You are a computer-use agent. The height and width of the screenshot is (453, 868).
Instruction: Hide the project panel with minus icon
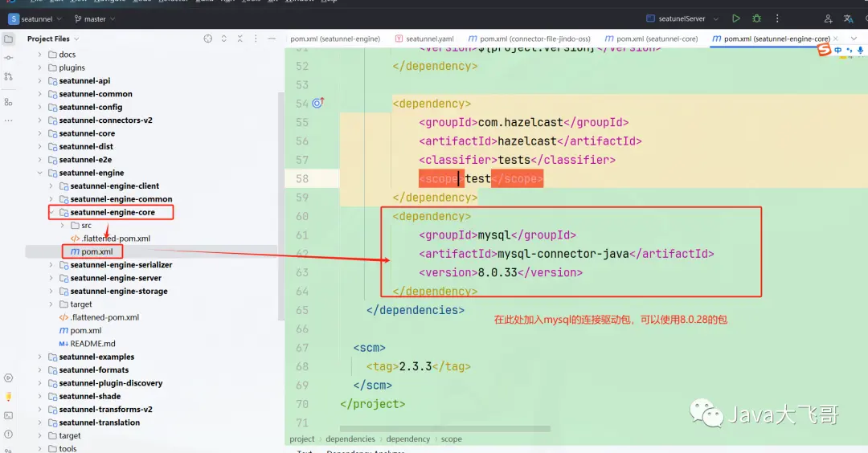pos(272,39)
